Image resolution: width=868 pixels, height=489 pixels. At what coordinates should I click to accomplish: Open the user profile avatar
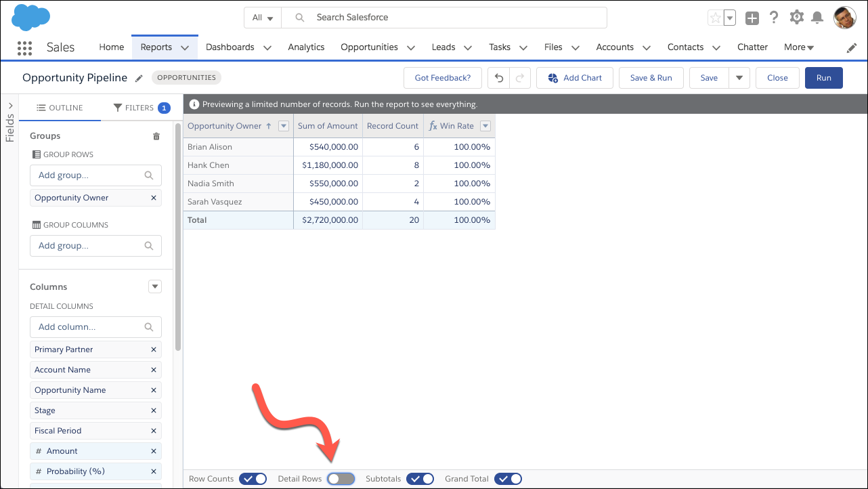pos(844,18)
